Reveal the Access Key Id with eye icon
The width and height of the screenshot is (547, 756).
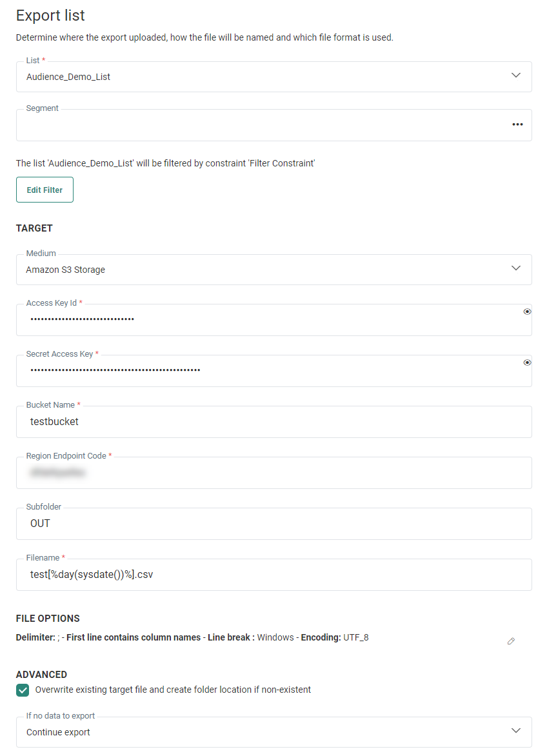527,312
